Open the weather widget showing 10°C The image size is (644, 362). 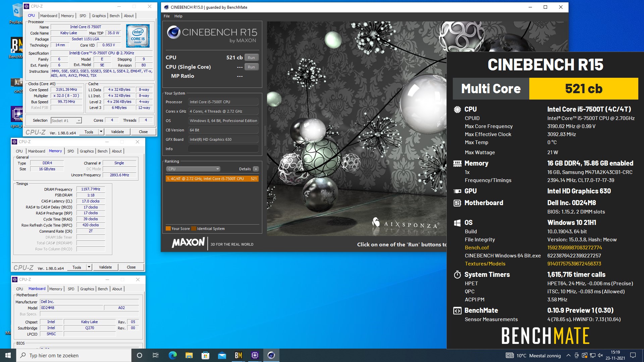[x=533, y=355]
